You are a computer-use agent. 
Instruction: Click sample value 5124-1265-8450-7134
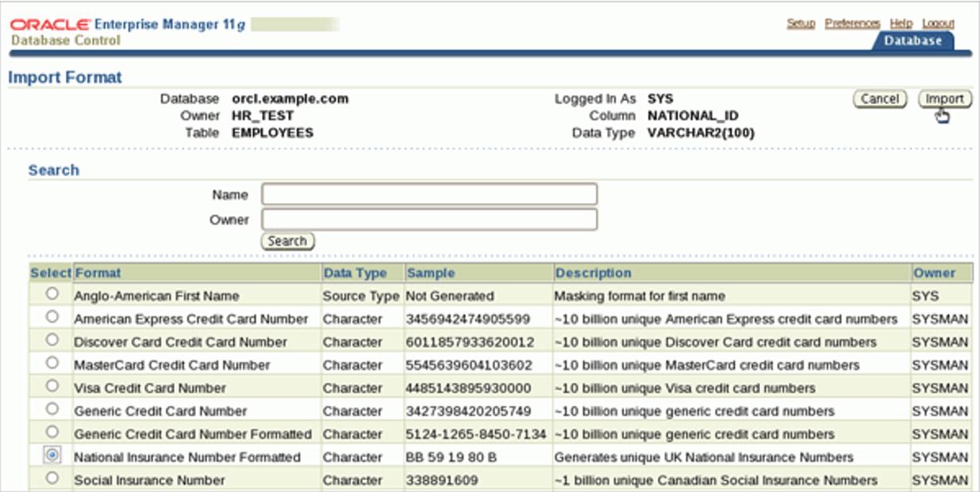(476, 434)
